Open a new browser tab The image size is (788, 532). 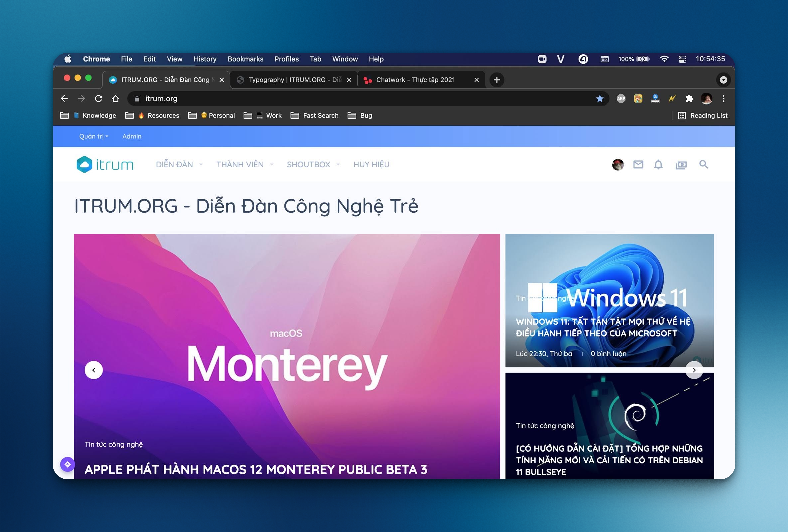pyautogui.click(x=497, y=80)
